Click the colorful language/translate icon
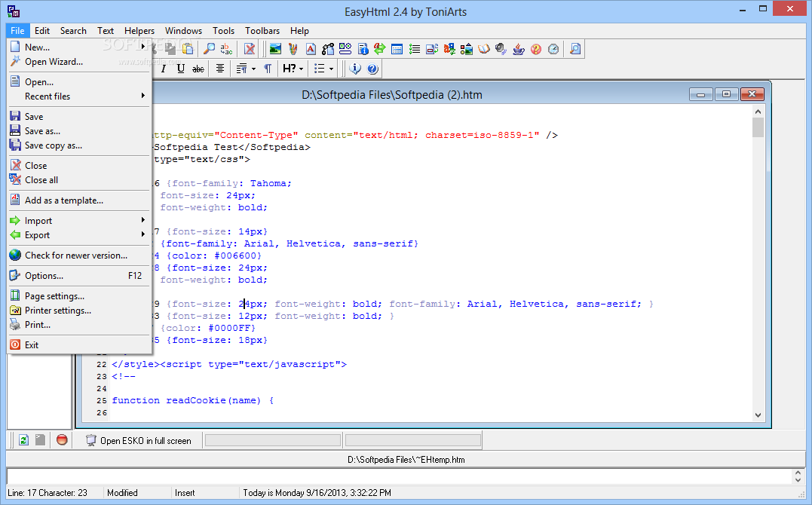812x505 pixels. tap(449, 49)
